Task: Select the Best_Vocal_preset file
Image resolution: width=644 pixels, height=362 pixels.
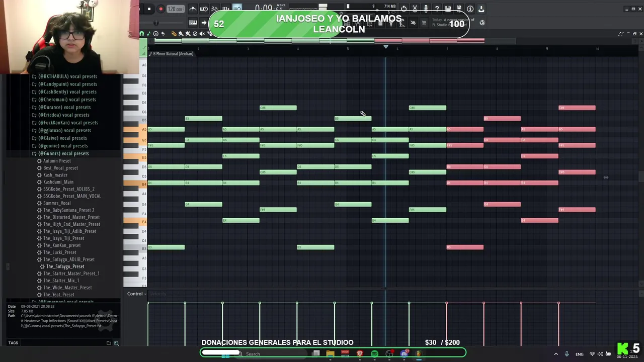Action: coord(60,168)
